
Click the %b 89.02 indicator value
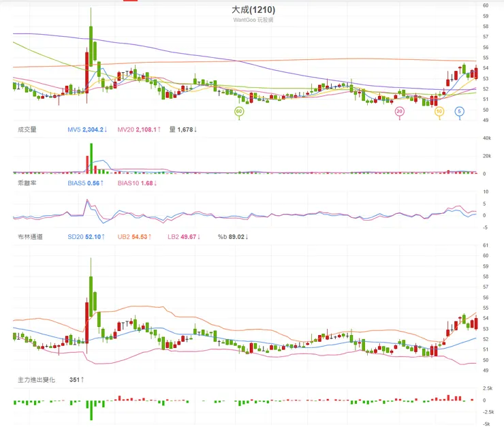[x=233, y=237]
